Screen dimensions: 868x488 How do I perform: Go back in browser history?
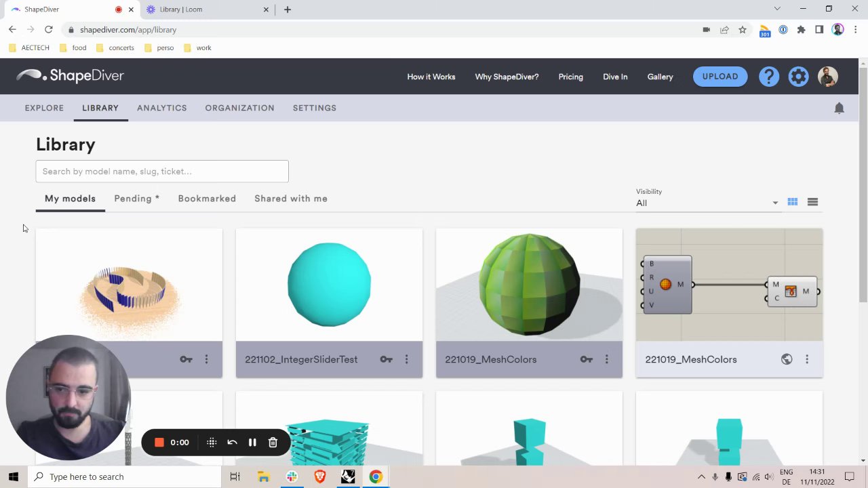tap(12, 30)
